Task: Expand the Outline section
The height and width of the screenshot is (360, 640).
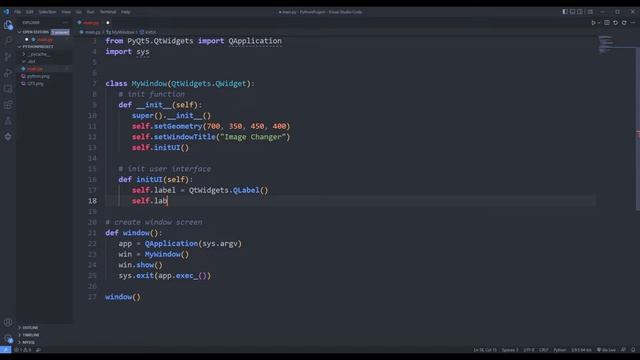Action: click(29, 328)
